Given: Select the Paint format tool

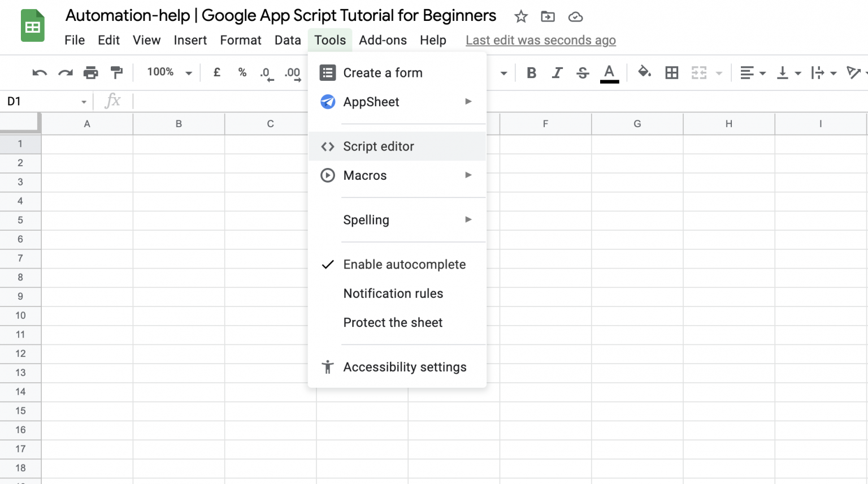Looking at the screenshot, I should (x=116, y=72).
